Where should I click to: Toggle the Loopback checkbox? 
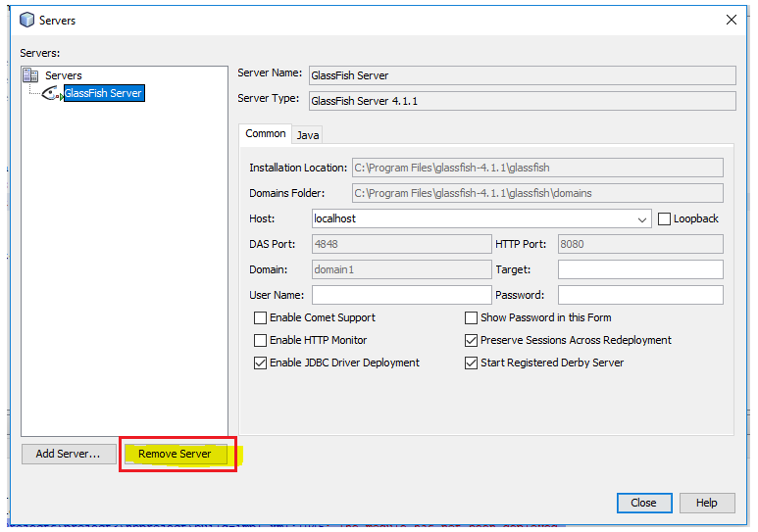(x=664, y=218)
